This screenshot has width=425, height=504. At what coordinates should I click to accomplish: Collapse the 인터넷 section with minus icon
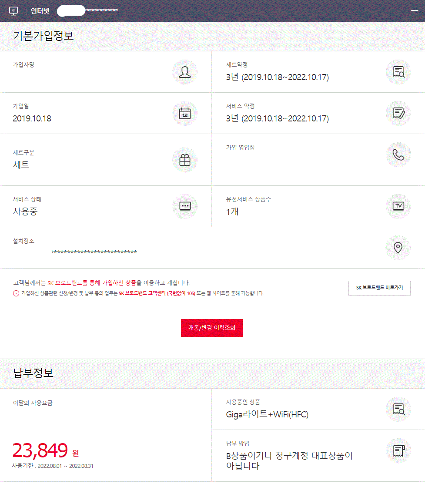pos(415,10)
